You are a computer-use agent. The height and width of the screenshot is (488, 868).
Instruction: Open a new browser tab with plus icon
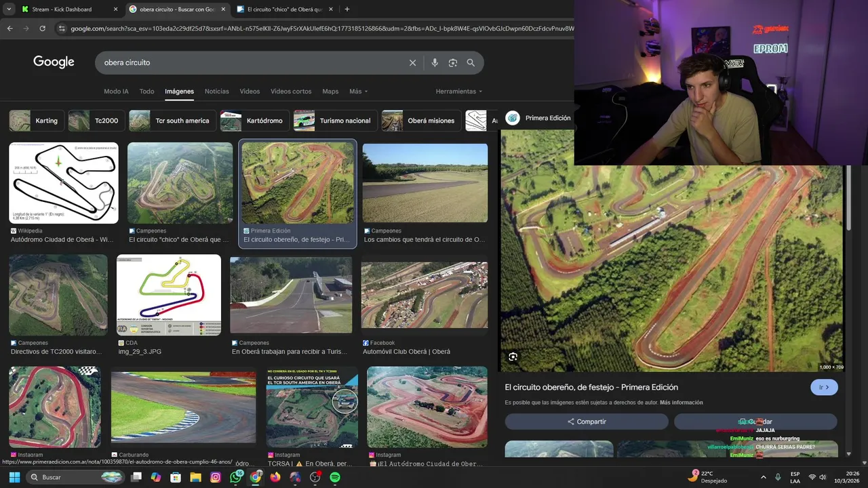(347, 9)
